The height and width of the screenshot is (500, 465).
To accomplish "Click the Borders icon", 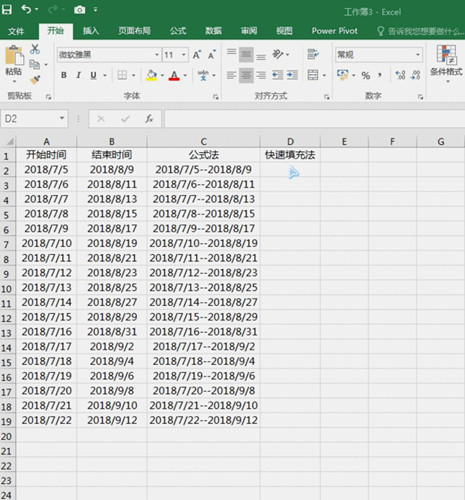I will [x=122, y=75].
